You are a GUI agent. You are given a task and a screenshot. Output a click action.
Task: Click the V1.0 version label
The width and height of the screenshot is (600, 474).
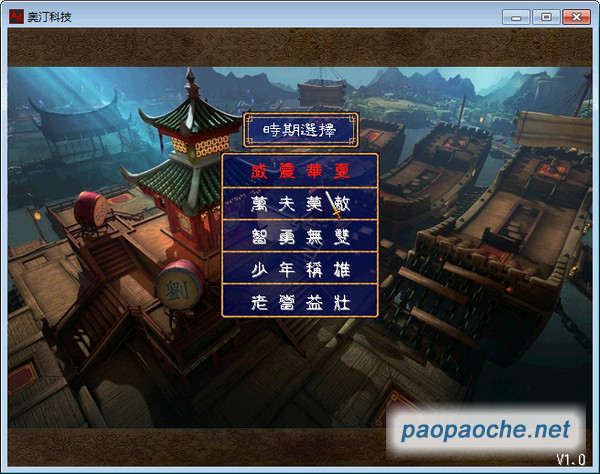[570, 459]
